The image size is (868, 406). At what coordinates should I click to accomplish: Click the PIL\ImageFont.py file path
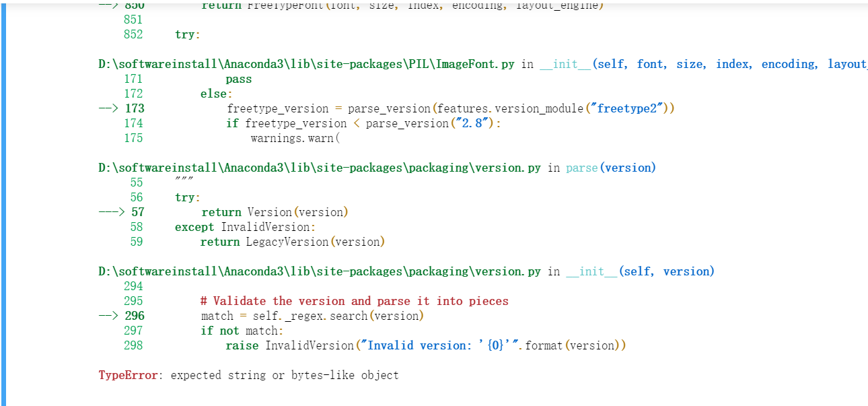tap(307, 64)
